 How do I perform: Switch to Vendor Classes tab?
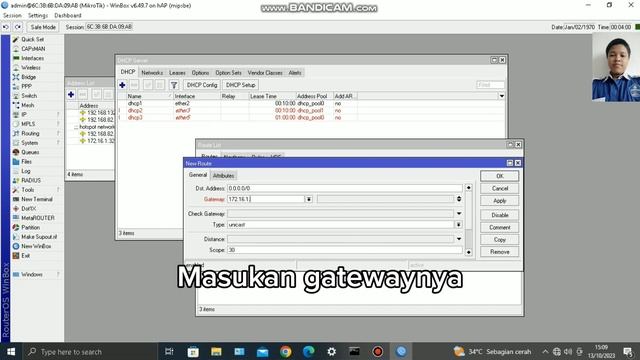[265, 73]
